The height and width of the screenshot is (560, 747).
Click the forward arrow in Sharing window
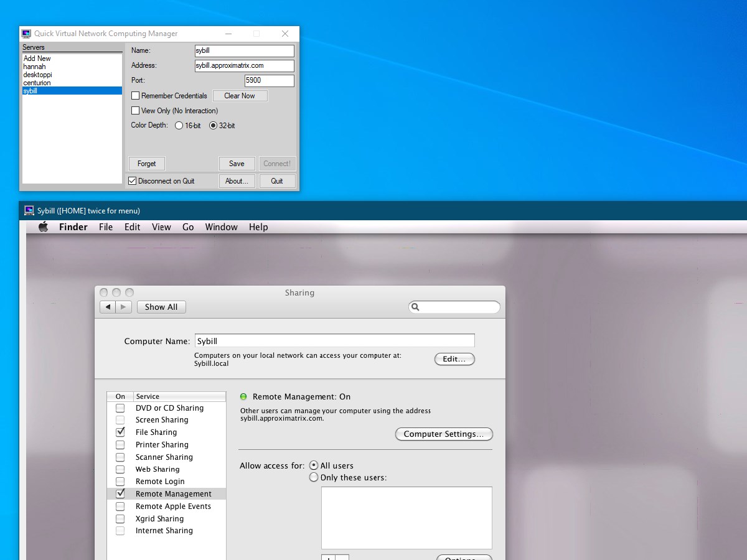click(x=124, y=307)
